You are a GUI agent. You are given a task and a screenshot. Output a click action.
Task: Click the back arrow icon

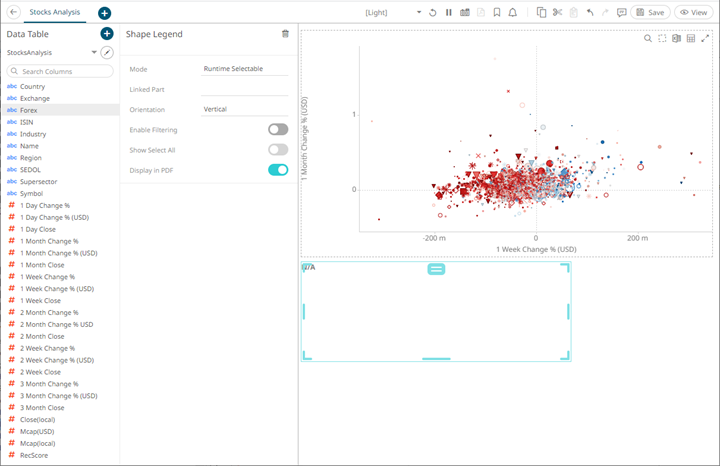point(11,12)
